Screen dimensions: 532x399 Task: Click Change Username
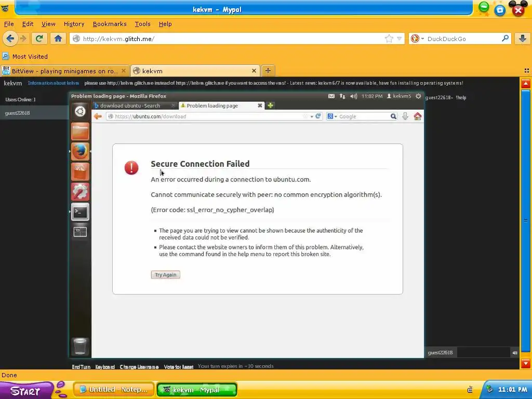coord(139,367)
